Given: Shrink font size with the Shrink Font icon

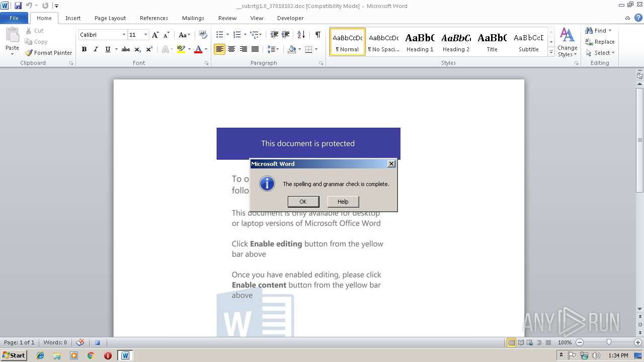Looking at the screenshot, I should pyautogui.click(x=167, y=35).
